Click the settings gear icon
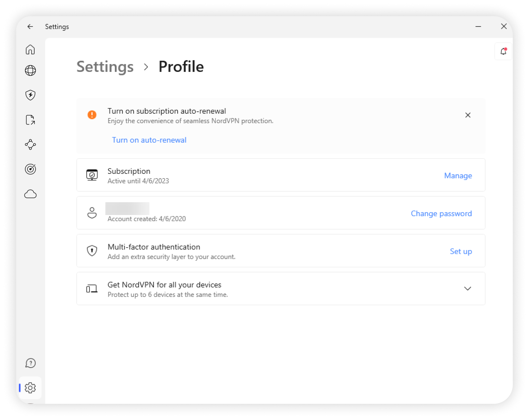The image size is (529, 420). point(30,388)
